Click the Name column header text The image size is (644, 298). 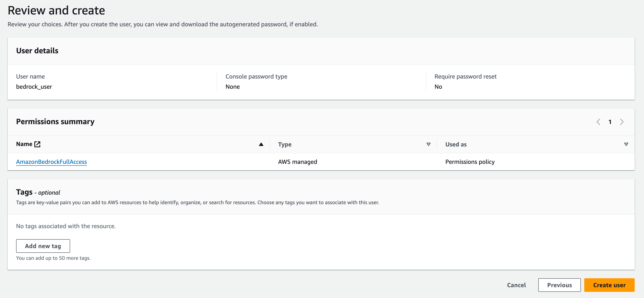tap(24, 144)
